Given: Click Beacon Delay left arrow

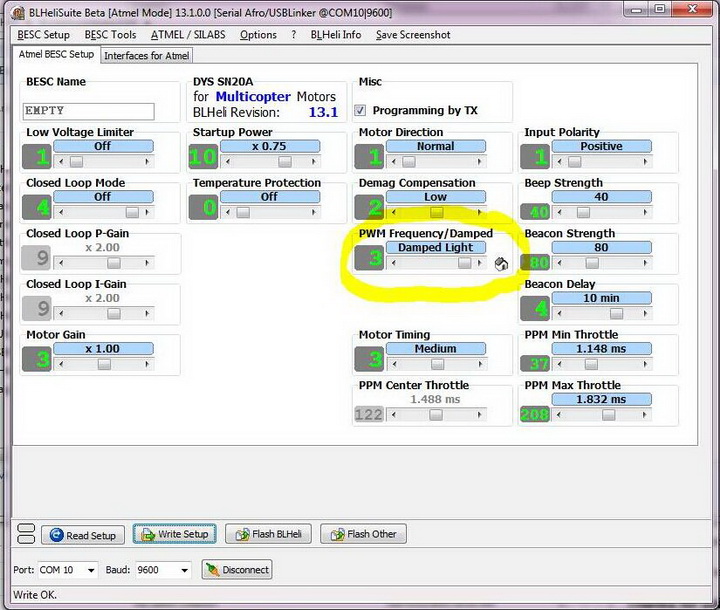Looking at the screenshot, I should coord(559,314).
